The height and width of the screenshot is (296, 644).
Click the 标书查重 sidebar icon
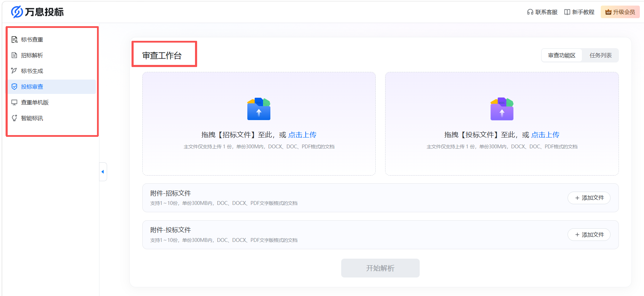tap(14, 39)
